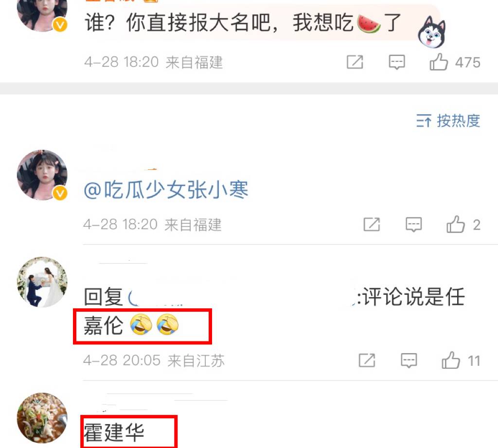Tap the sort arrows icon beside 按热度

[424, 121]
